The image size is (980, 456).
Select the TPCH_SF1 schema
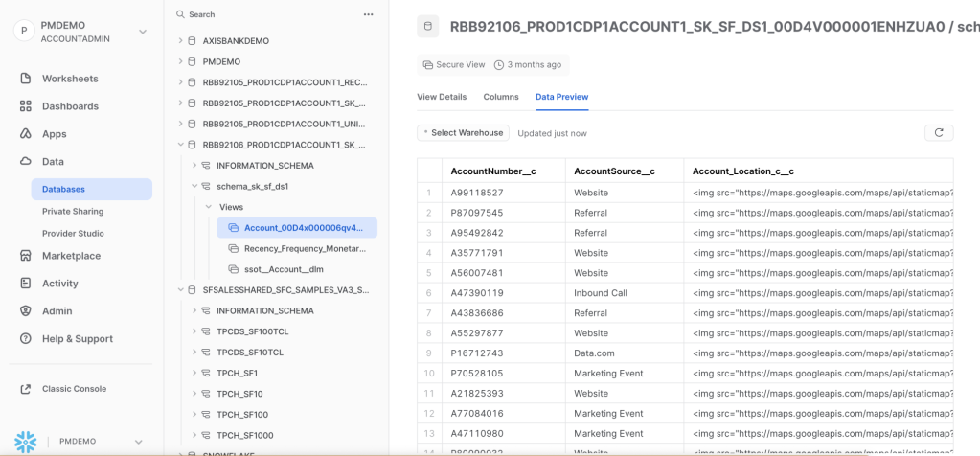click(237, 373)
